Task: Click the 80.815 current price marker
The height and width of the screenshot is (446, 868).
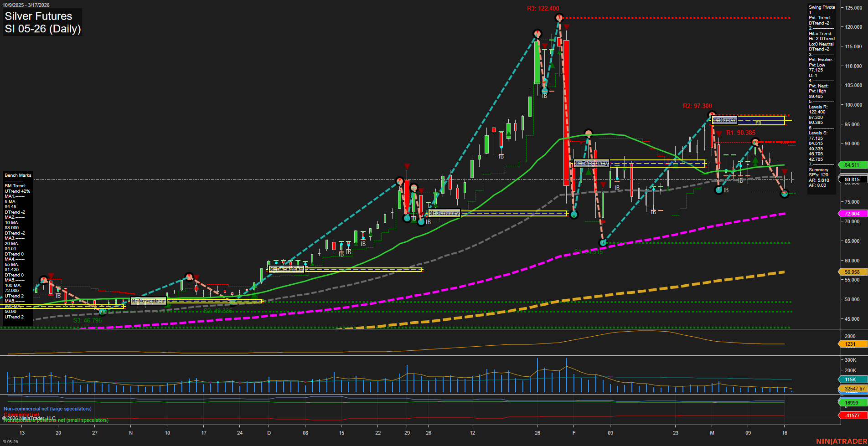Action: point(852,179)
